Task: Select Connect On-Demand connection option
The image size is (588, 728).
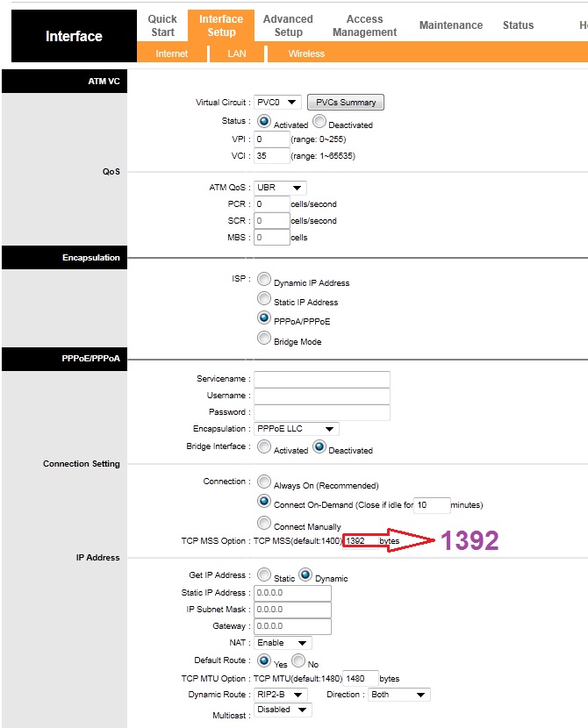Action: (x=264, y=501)
